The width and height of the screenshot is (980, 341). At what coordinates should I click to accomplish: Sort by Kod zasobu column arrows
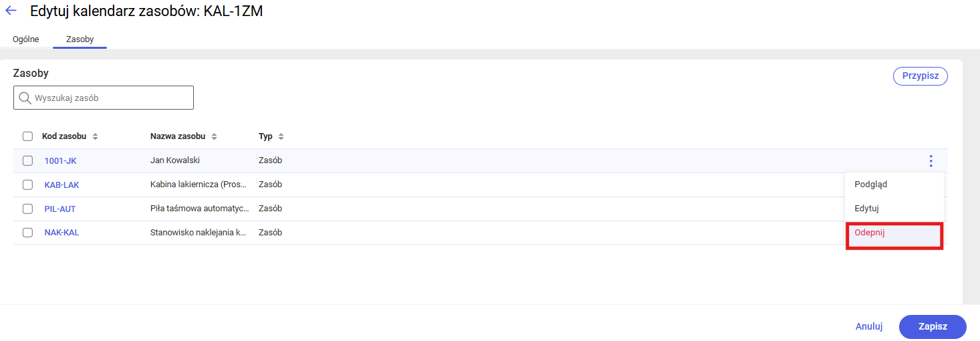[x=95, y=136]
